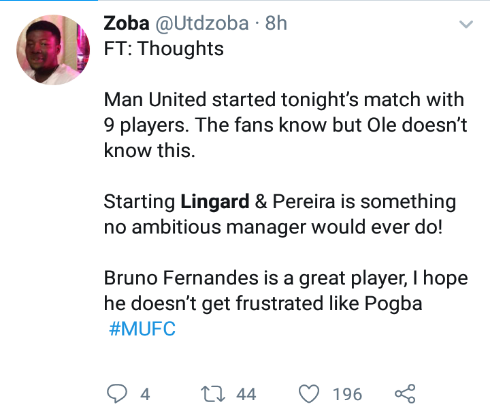The height and width of the screenshot is (418, 490).
Task: Expand the tweet options chevron
Action: [x=466, y=24]
